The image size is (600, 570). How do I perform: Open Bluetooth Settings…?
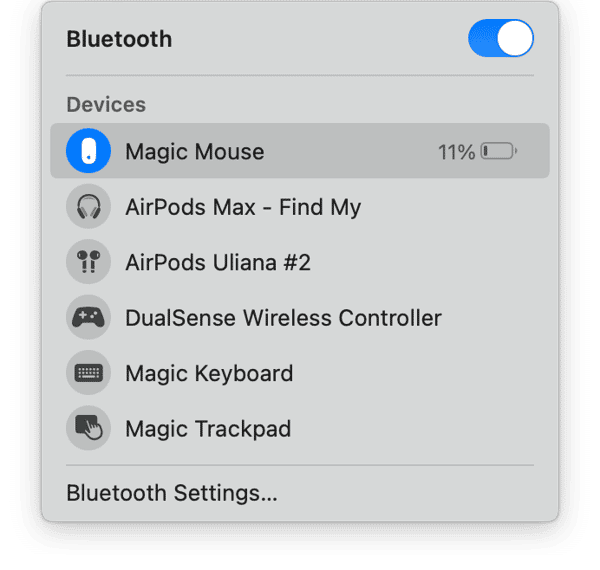pyautogui.click(x=171, y=493)
